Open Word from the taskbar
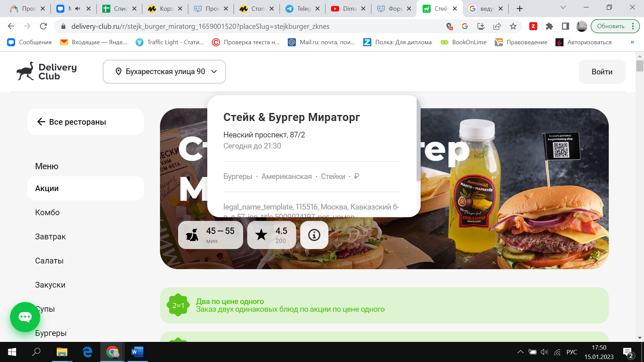The height and width of the screenshot is (362, 644). click(x=137, y=352)
